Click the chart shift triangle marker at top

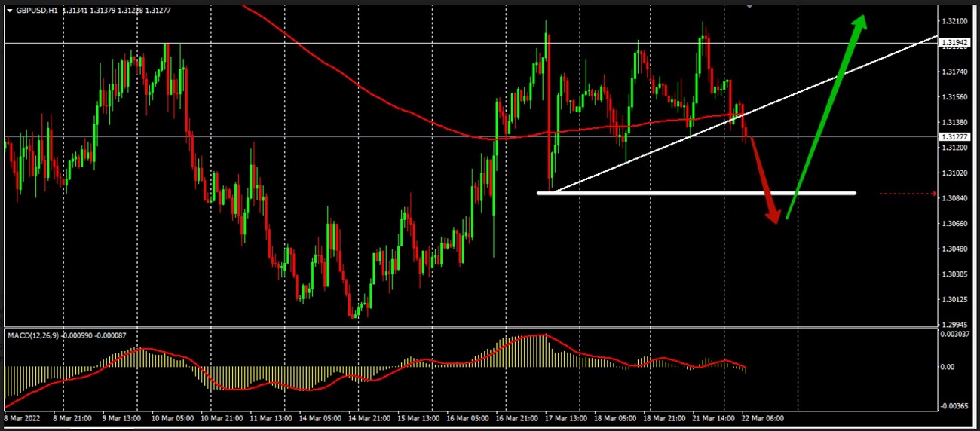point(749,5)
